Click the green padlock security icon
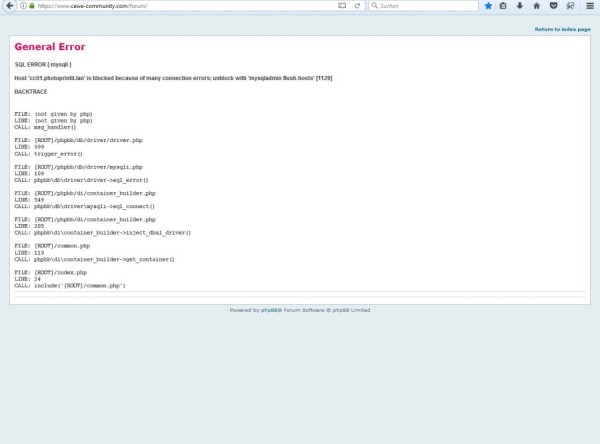 32,6
